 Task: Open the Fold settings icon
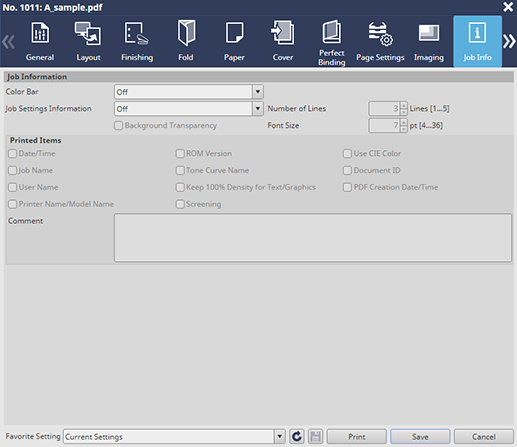pos(186,33)
